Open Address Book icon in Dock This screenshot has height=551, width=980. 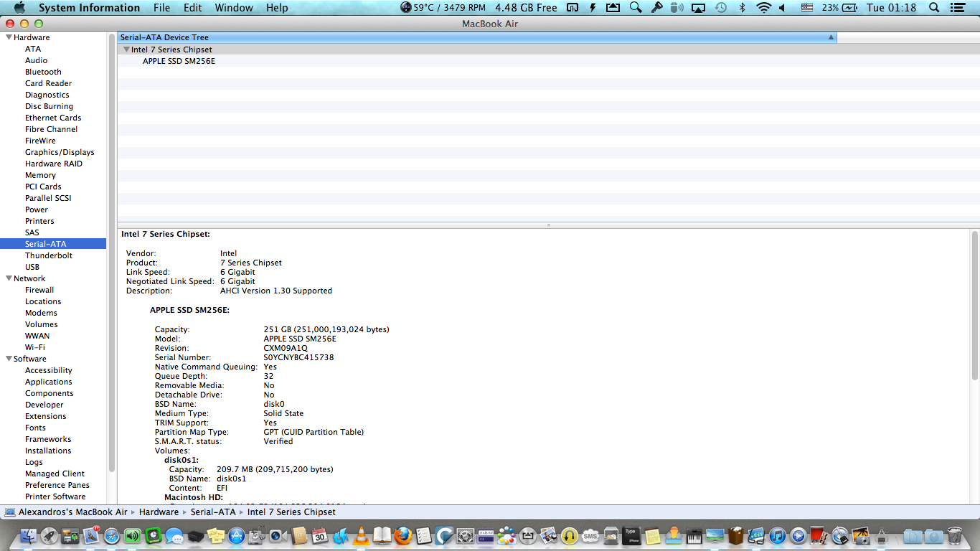tap(299, 536)
